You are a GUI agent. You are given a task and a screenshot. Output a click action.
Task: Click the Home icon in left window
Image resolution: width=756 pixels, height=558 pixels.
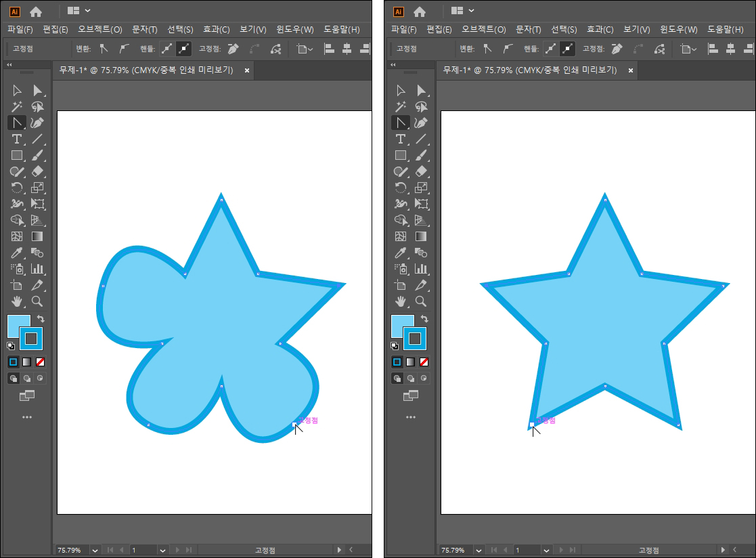(x=36, y=11)
